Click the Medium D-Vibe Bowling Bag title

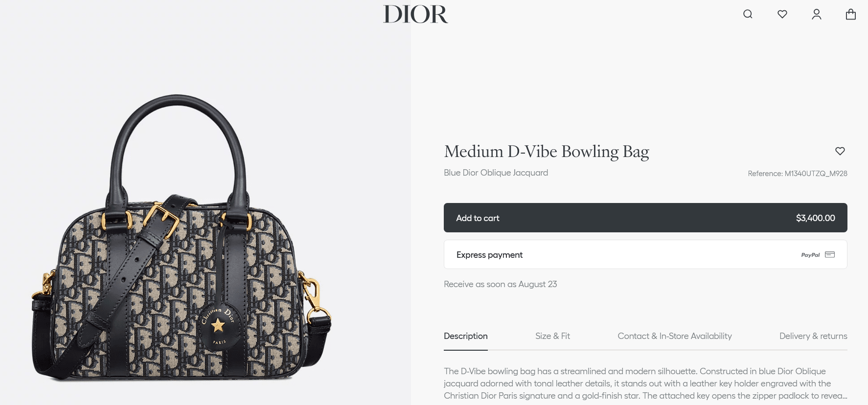click(547, 152)
